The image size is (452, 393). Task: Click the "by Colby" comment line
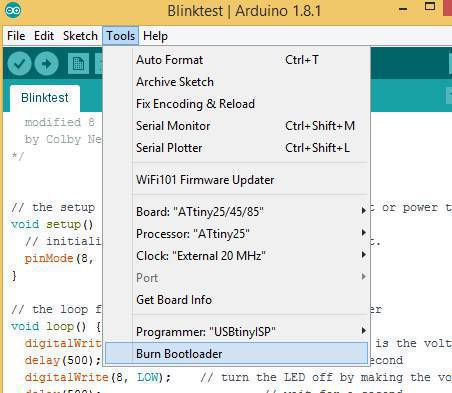tap(63, 139)
